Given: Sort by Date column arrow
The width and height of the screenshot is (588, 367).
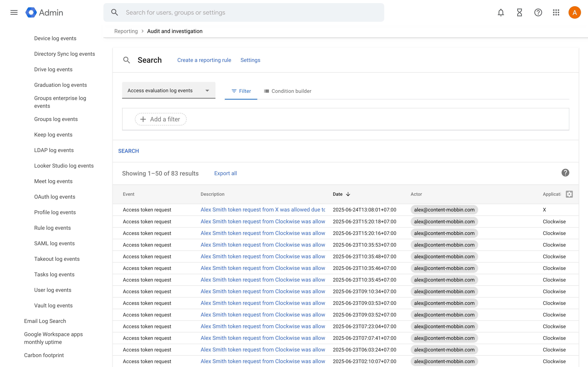Looking at the screenshot, I should click(x=348, y=194).
